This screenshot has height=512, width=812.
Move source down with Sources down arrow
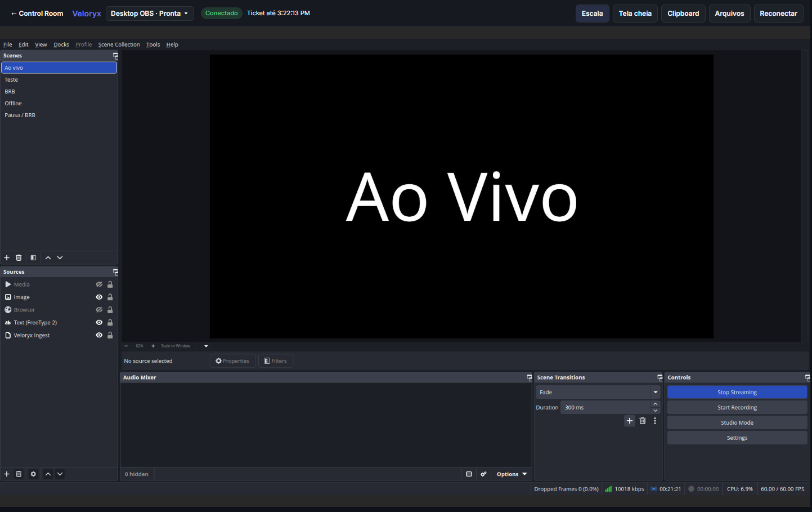pos(60,474)
